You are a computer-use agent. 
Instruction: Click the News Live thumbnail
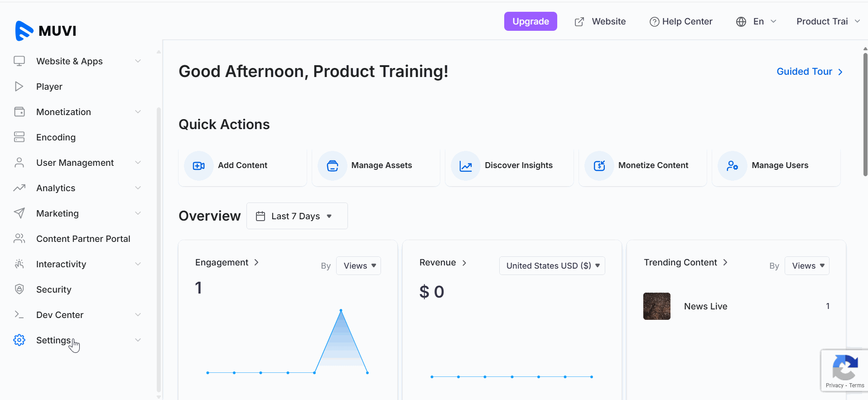tap(656, 306)
